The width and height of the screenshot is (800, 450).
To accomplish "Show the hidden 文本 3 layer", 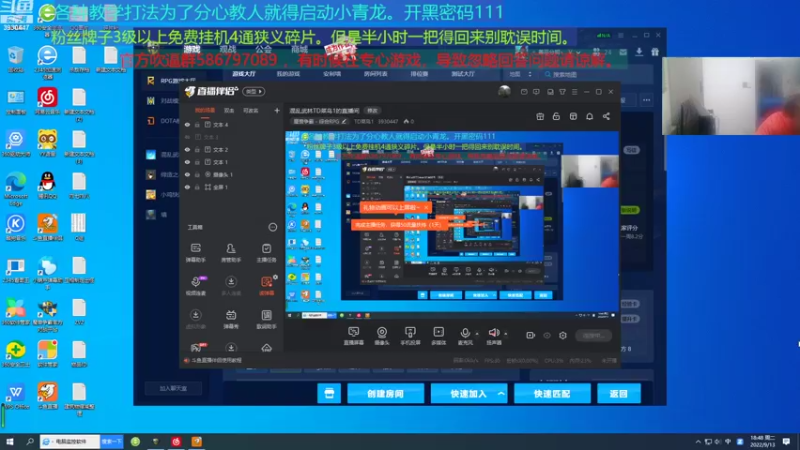I will (x=187, y=137).
